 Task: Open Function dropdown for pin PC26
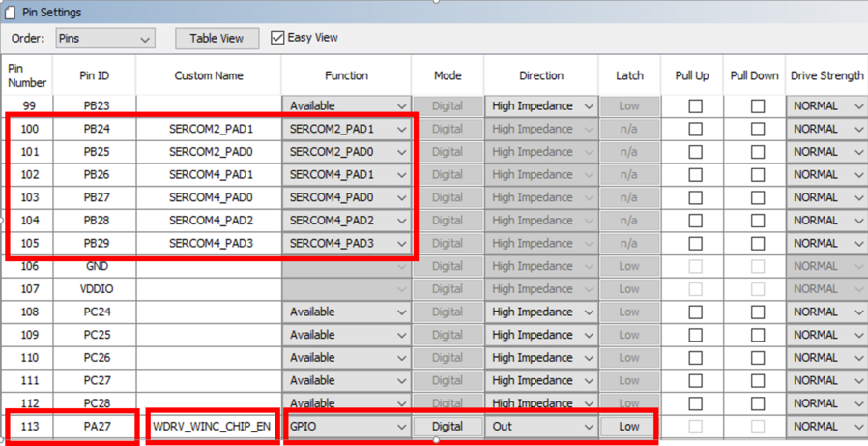pos(348,358)
